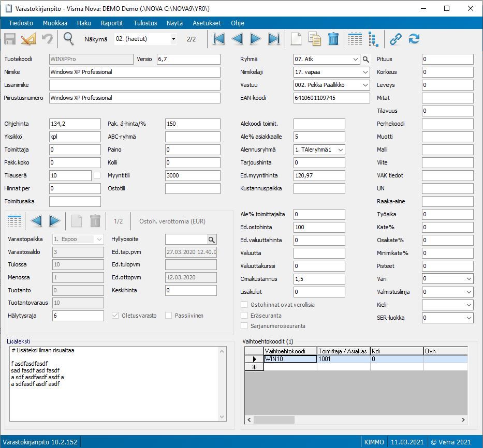
Task: Open the Raportit menu
Action: coord(112,23)
